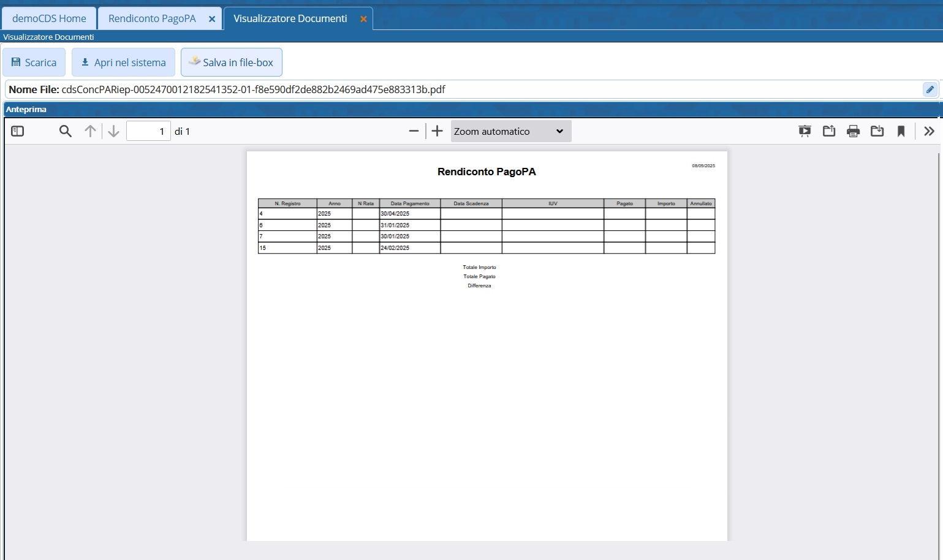
Task: Switch to the Rendiconto PagoPA tab
Action: (x=152, y=18)
